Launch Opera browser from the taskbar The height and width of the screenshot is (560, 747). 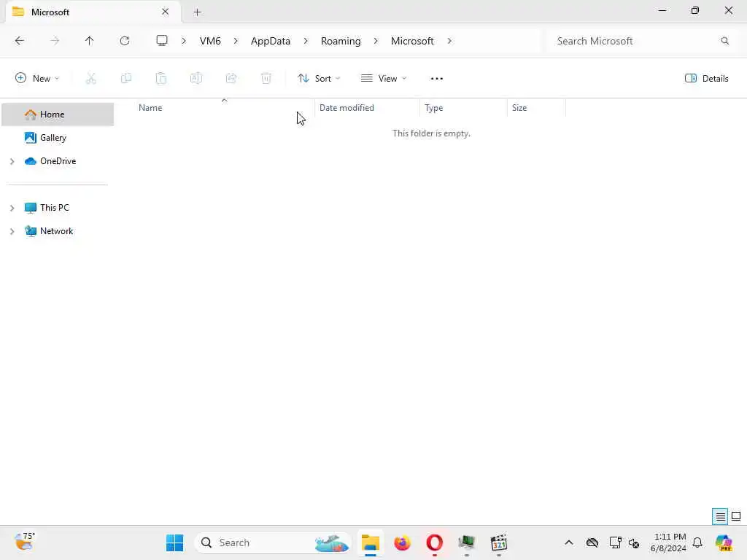(435, 542)
